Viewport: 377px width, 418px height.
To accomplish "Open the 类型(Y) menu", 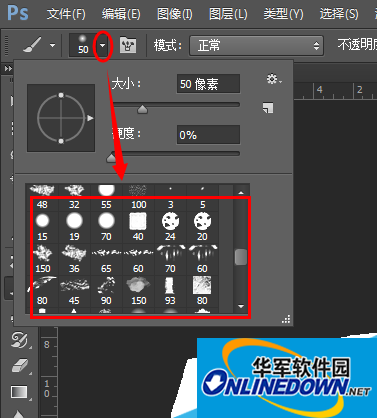I will point(283,14).
